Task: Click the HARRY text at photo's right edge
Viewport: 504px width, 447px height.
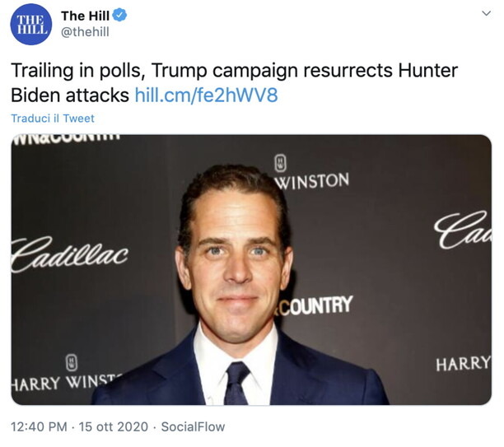Action: 464,363
